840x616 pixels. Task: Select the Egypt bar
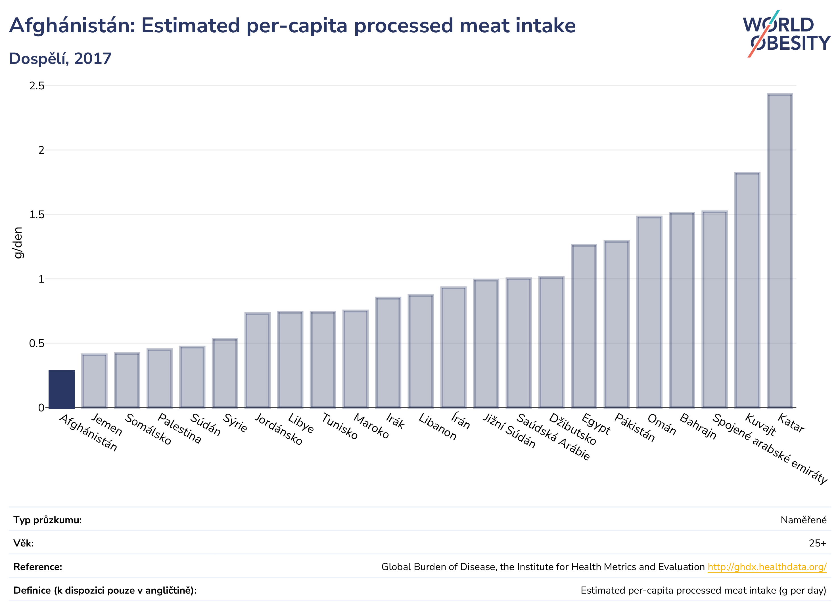[584, 326]
